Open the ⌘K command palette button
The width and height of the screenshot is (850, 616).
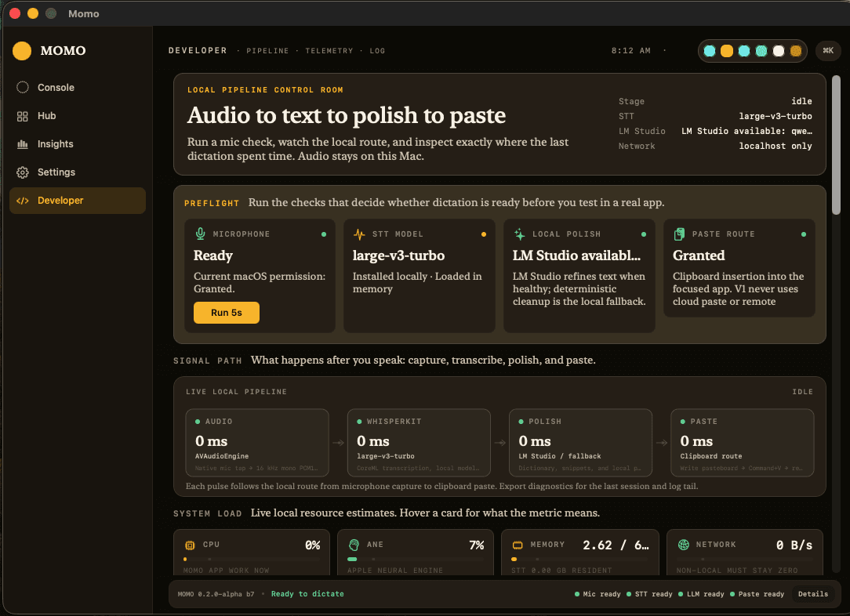point(828,50)
